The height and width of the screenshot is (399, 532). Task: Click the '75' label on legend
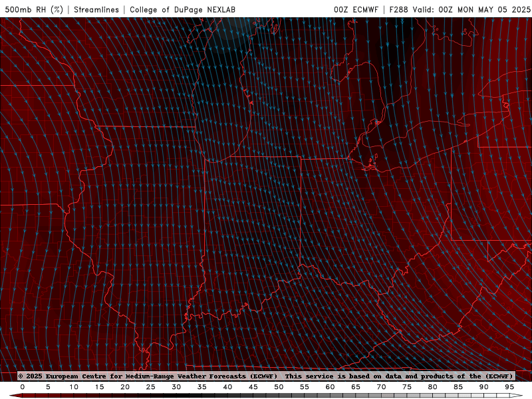pos(407,387)
